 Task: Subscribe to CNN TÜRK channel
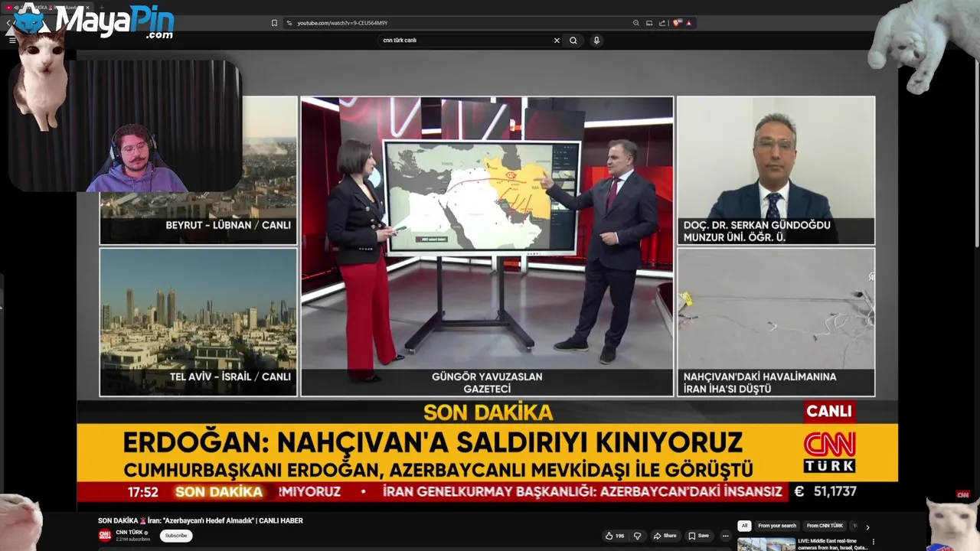click(x=175, y=536)
